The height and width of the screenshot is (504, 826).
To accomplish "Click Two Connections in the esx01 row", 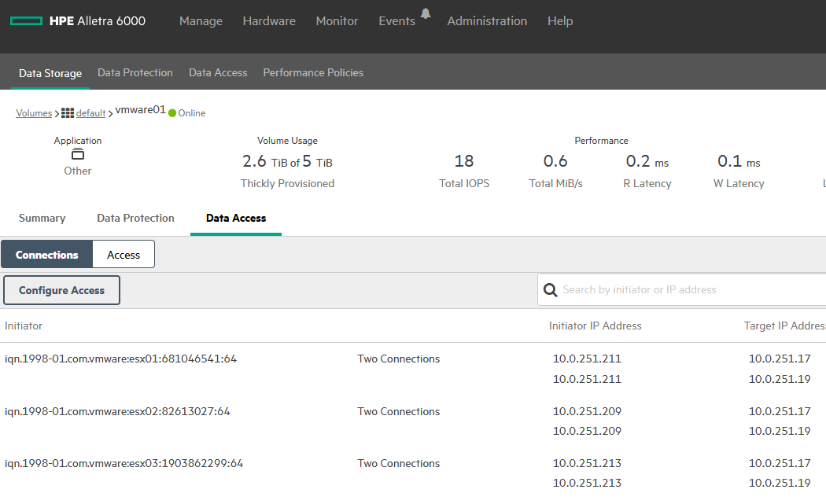I will tap(398, 359).
